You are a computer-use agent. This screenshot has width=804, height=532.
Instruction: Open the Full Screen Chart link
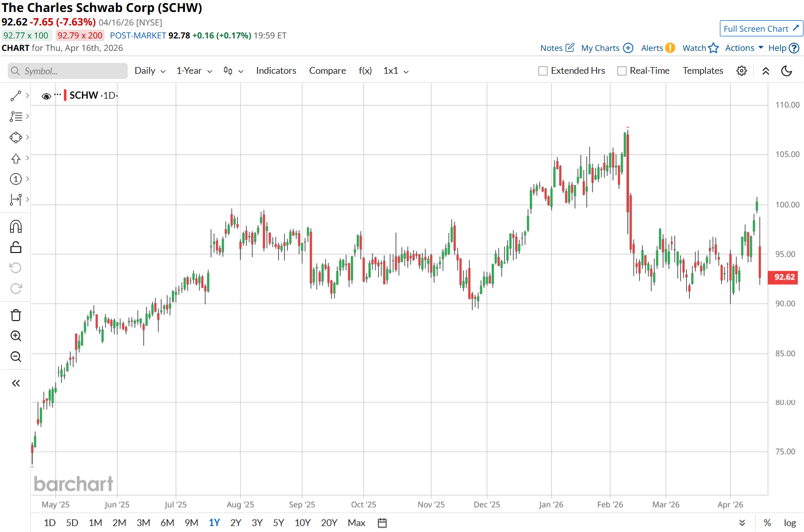pyautogui.click(x=761, y=29)
